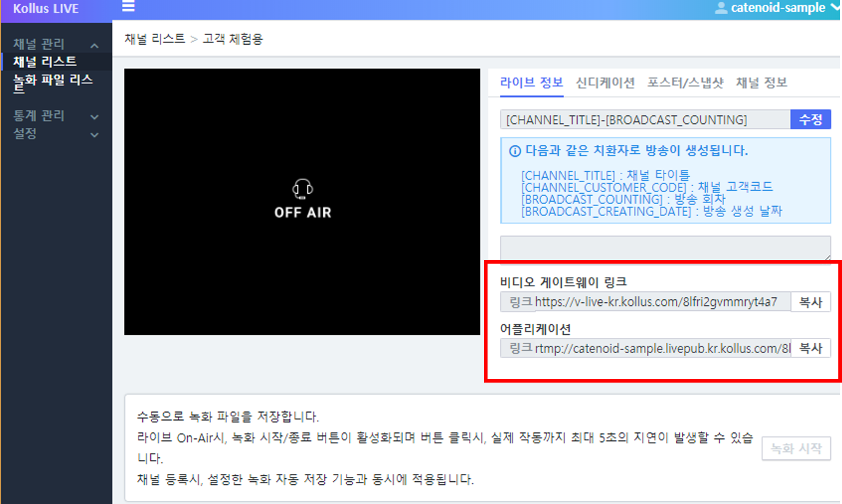
Task: Click the 녹화 시작 button
Action: pyautogui.click(x=796, y=449)
